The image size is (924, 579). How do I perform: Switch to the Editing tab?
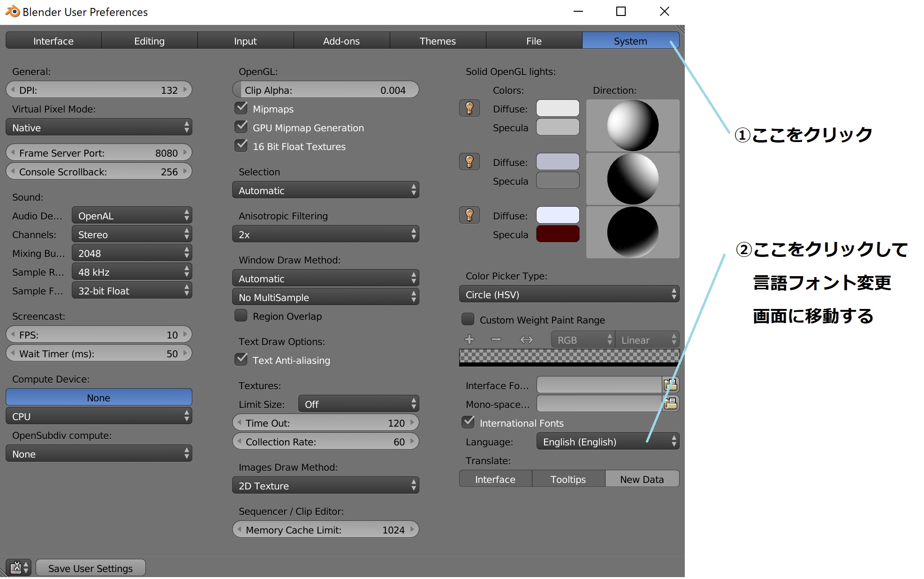pyautogui.click(x=150, y=40)
